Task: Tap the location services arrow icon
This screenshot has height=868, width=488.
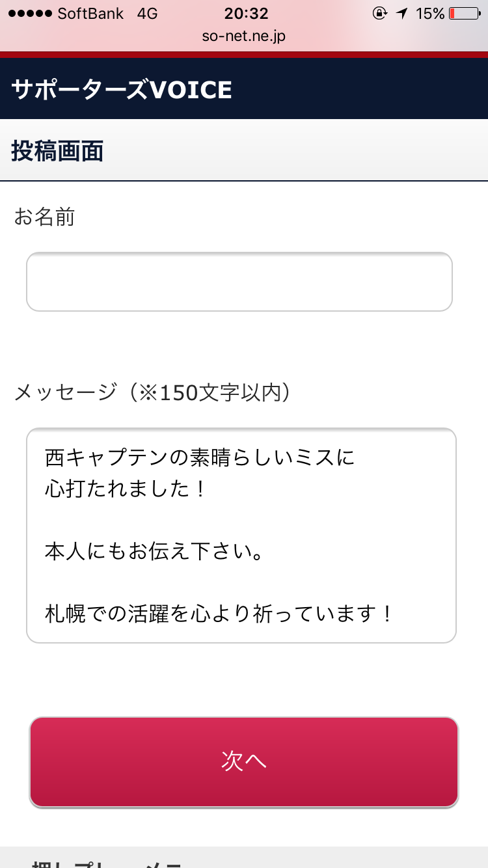Action: coord(402,14)
